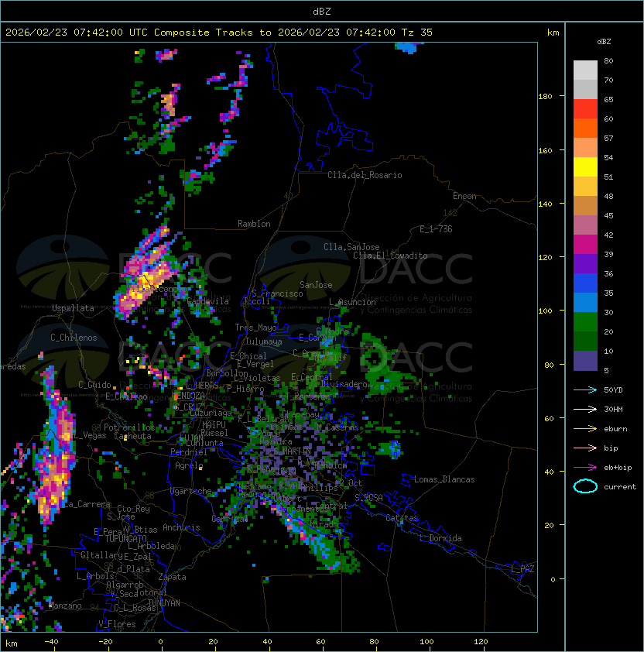Click the 'current' legend label

620,487
